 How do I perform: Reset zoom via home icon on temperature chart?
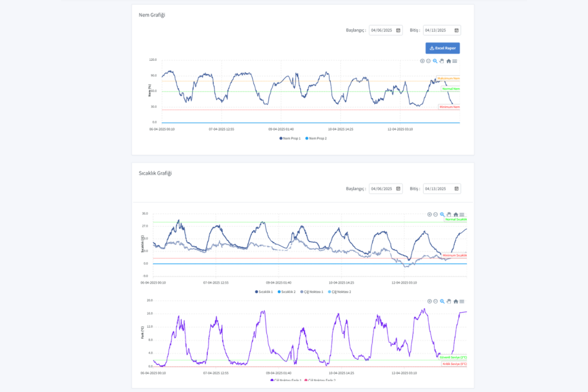[x=455, y=214]
